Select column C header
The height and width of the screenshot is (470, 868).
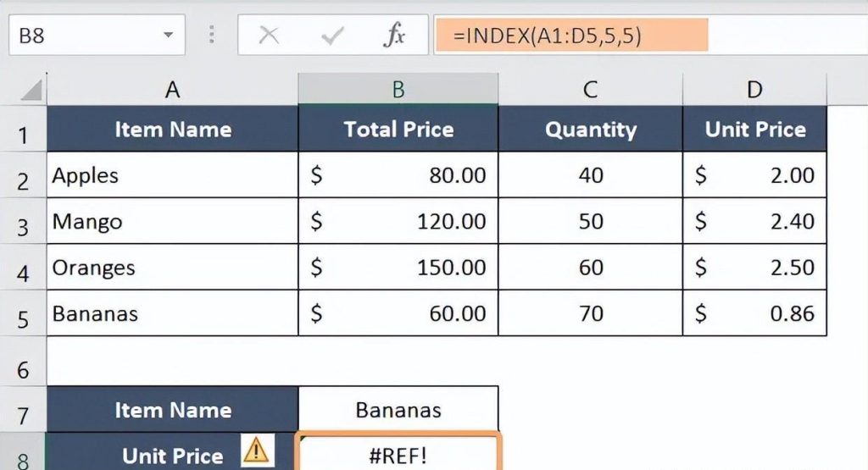(590, 90)
